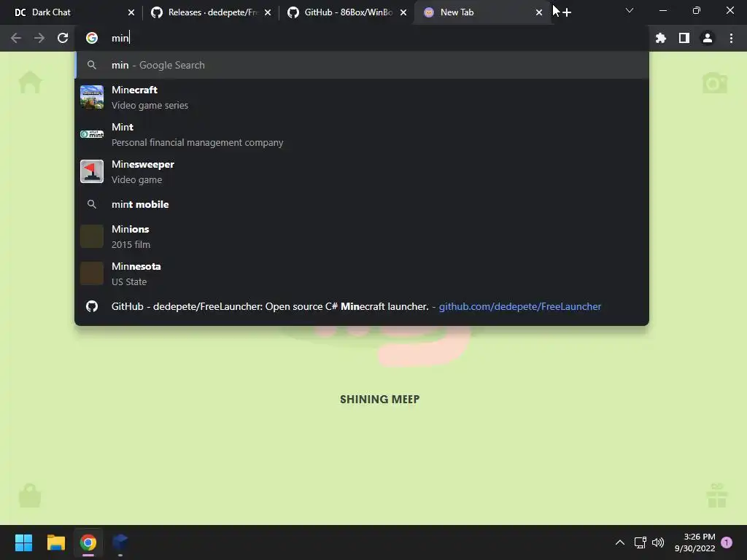Open the Extensions puzzle icon
The height and width of the screenshot is (560, 747).
tap(661, 38)
